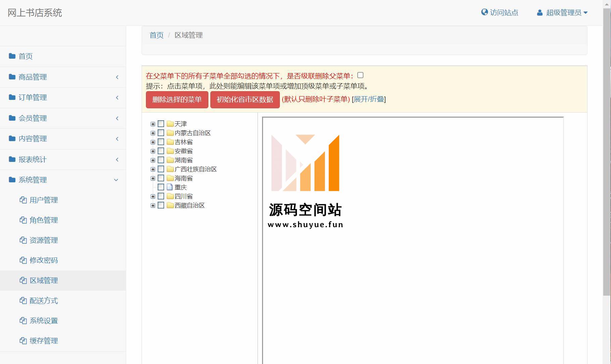Click the 展开/折叠 link
The image size is (611, 364).
click(369, 99)
